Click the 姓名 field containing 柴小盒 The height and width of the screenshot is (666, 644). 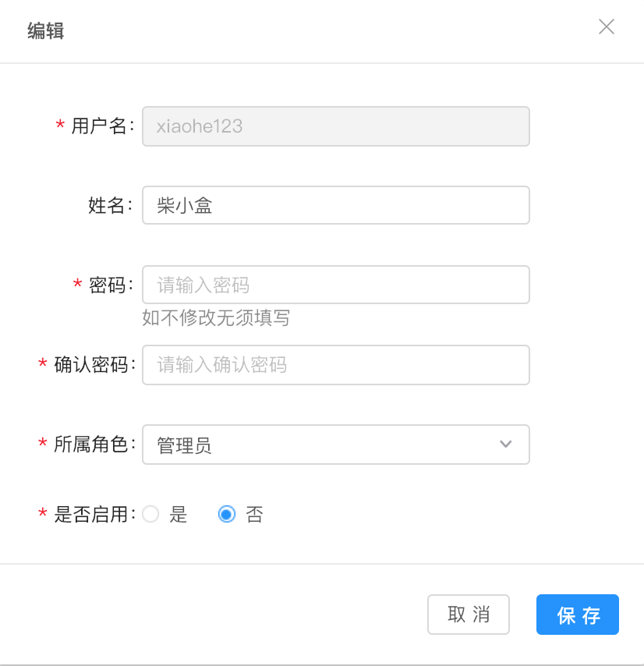[335, 205]
